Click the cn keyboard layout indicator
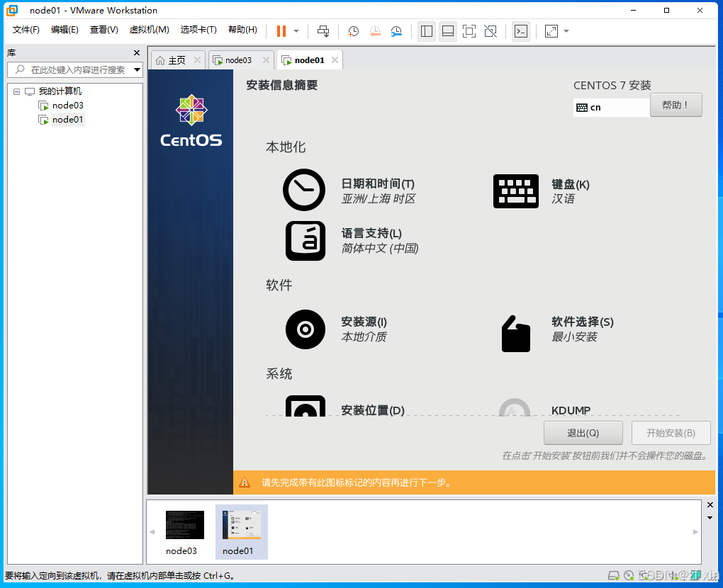Viewport: 723px width, 588px height. tap(612, 108)
